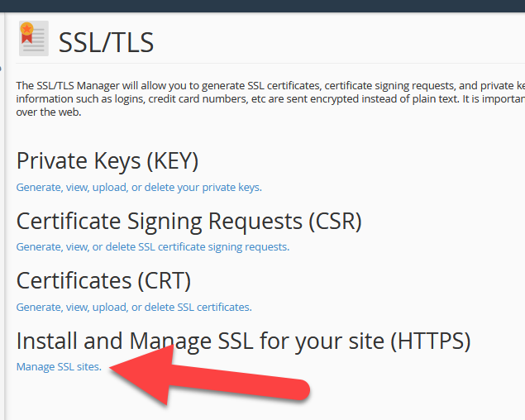Screen dimensions: 525x420
Task: Open the private keys management link
Action: click(139, 187)
